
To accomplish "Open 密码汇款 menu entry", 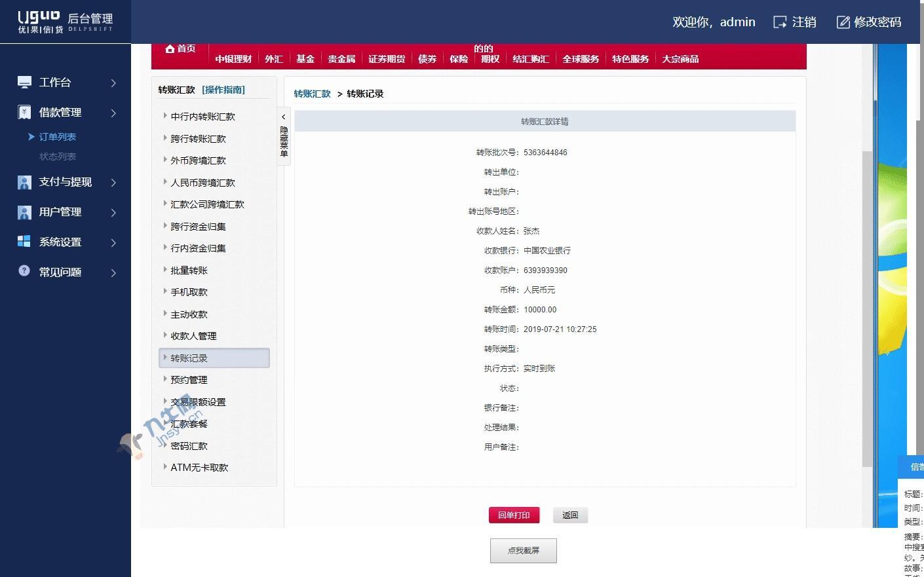I will (189, 446).
